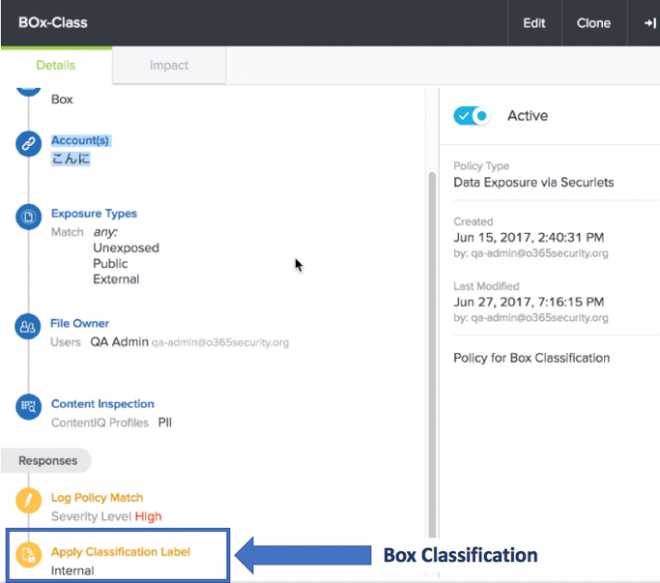Screen dimensions: 660x583
Task: Click the File Owner users icon
Action: click(x=28, y=327)
